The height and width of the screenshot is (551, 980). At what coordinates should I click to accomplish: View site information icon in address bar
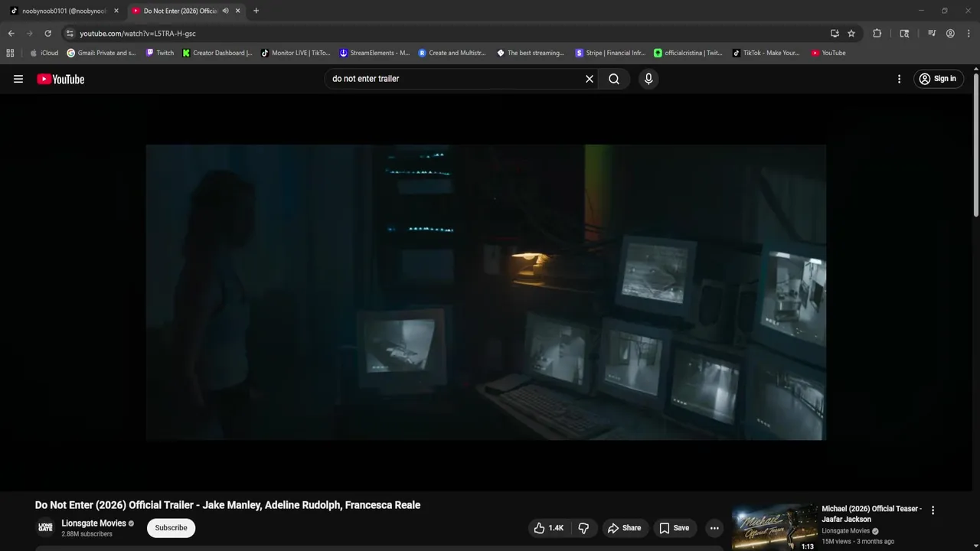[70, 34]
